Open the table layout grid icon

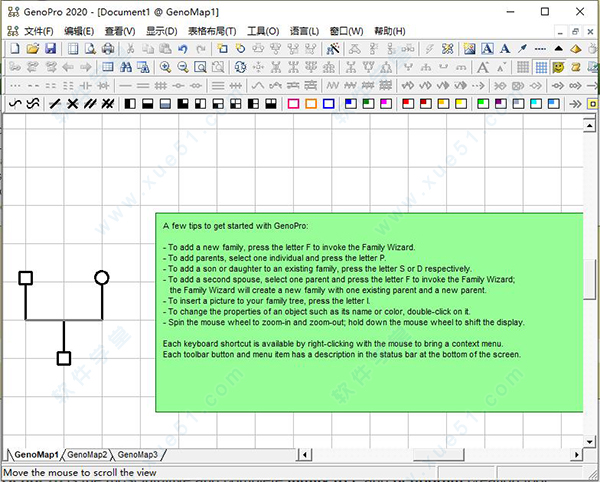(108, 67)
